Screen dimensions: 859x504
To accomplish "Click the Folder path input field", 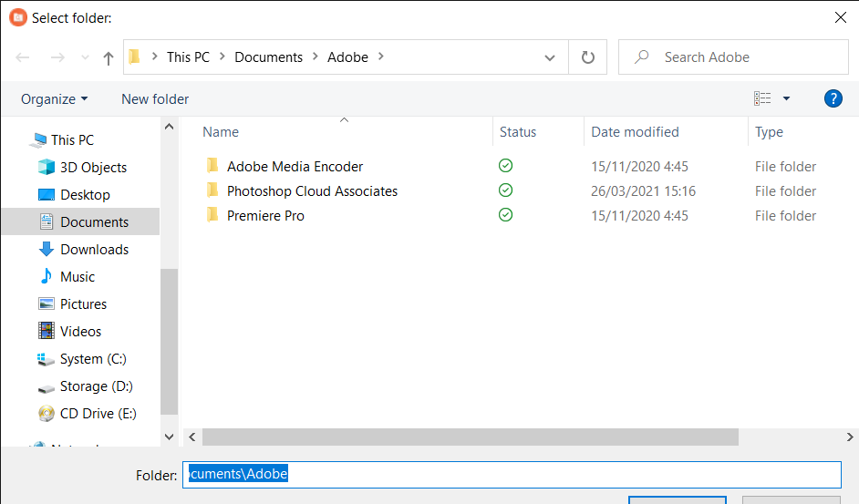I will tap(512, 475).
